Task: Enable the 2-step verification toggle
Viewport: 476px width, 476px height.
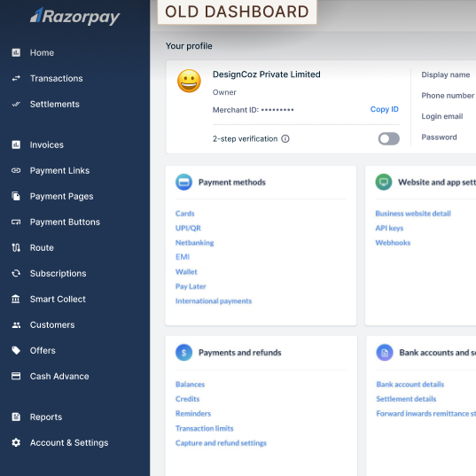Action: click(388, 139)
